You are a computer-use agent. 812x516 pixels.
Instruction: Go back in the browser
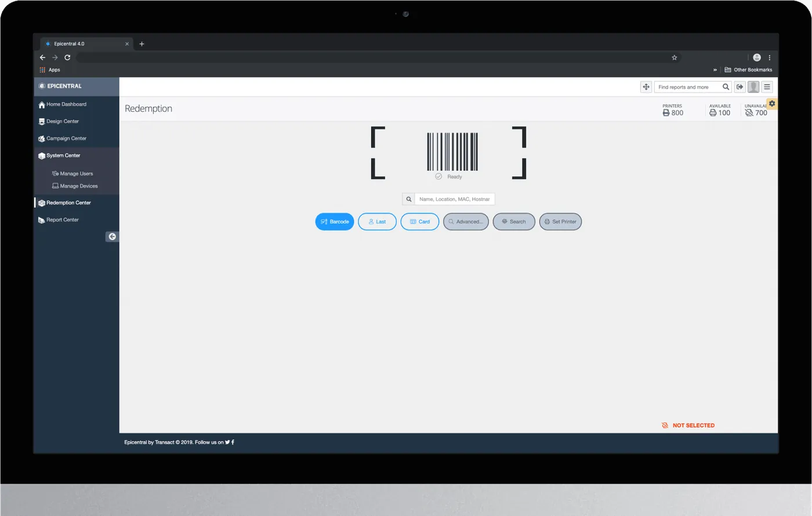42,57
